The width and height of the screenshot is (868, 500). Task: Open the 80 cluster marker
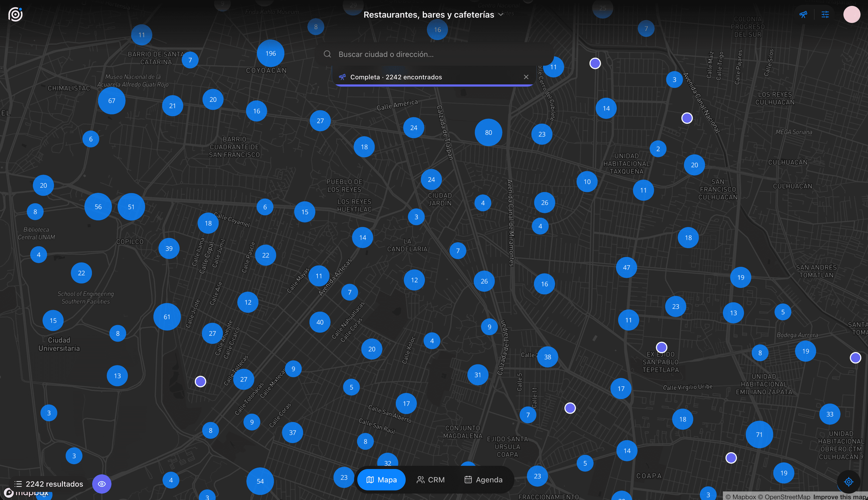(x=489, y=132)
